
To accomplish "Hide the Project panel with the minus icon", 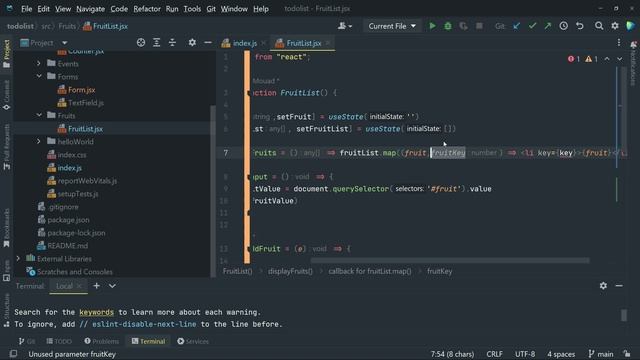I will click(x=208, y=42).
